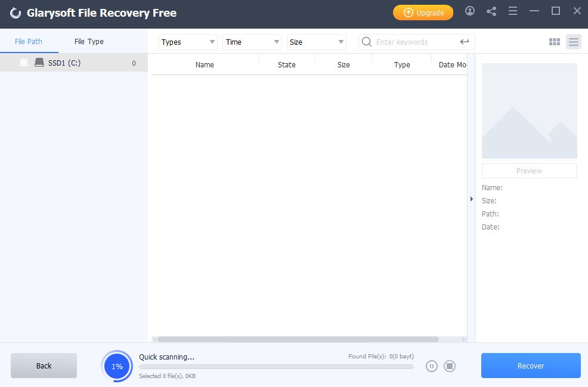The width and height of the screenshot is (588, 387).
Task: Sort by Date Modified column header
Action: tap(452, 64)
